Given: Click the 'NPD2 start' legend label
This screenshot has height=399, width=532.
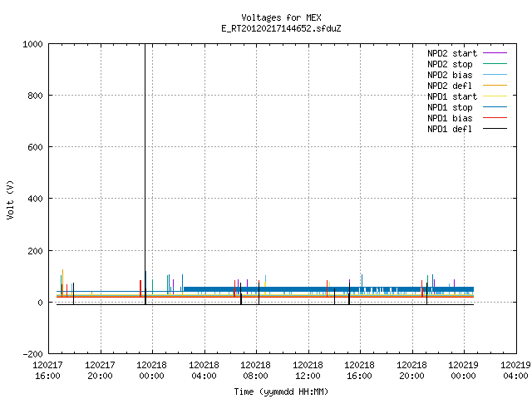Looking at the screenshot, I should 452,53.
